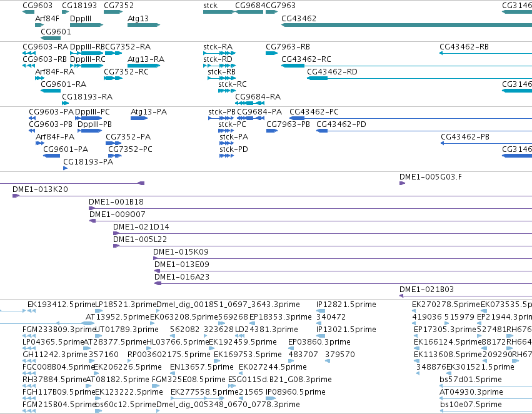Click the CG18193-RA transcript label
The image size is (532, 414).
(x=87, y=97)
